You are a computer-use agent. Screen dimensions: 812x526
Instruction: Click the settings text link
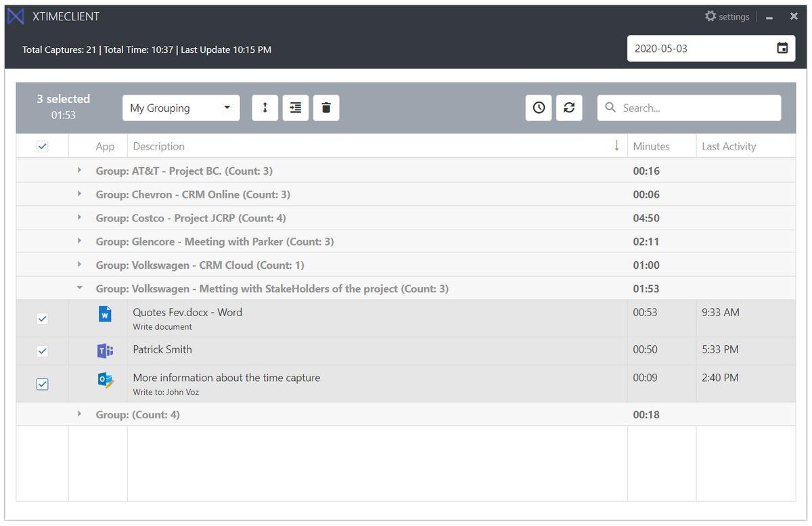pos(734,16)
